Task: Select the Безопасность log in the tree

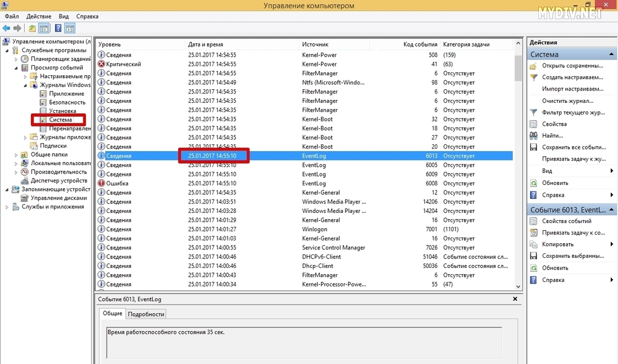Action: pyautogui.click(x=67, y=102)
